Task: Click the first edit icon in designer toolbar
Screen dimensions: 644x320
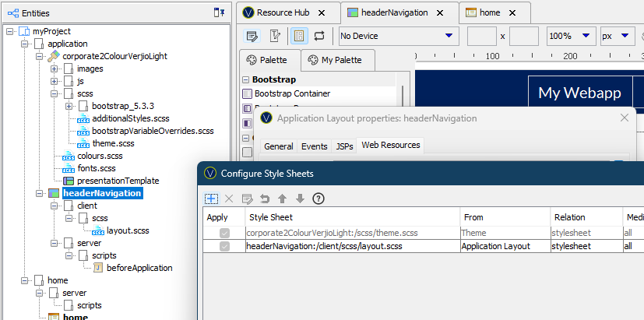Action: tap(252, 36)
